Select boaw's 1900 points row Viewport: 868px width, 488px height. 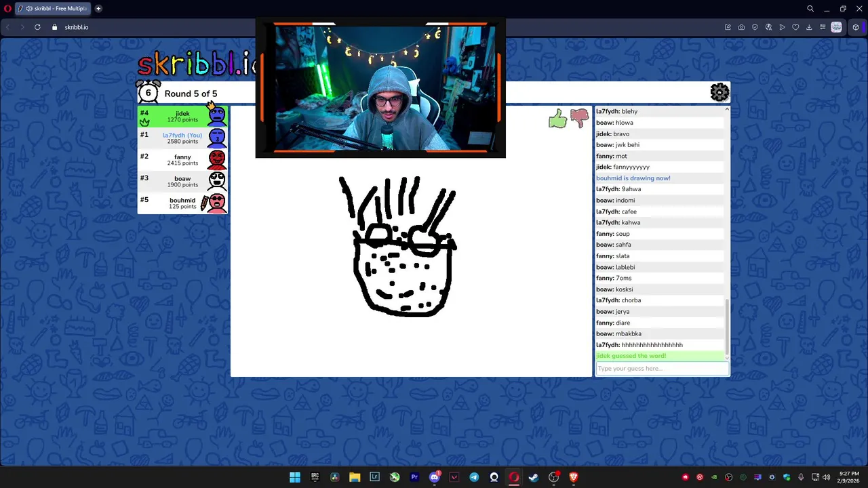[x=182, y=181]
